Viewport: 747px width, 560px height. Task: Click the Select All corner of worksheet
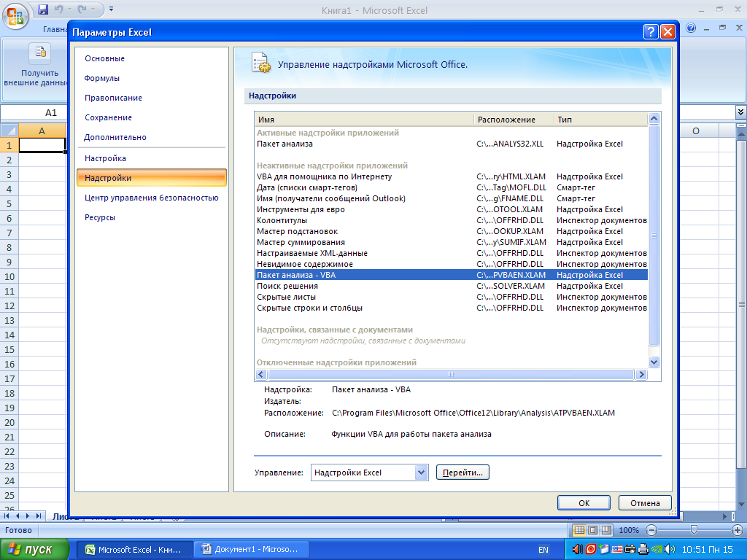tap(9, 131)
